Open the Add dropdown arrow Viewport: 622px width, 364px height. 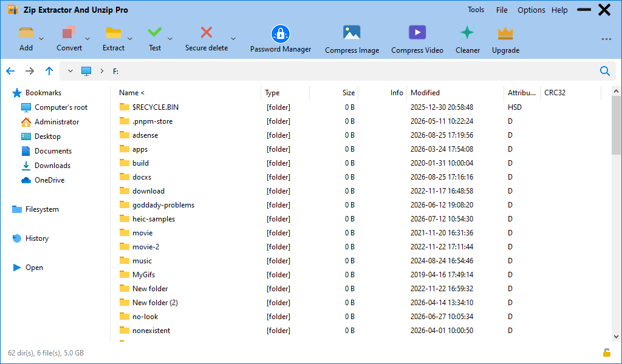(41, 39)
